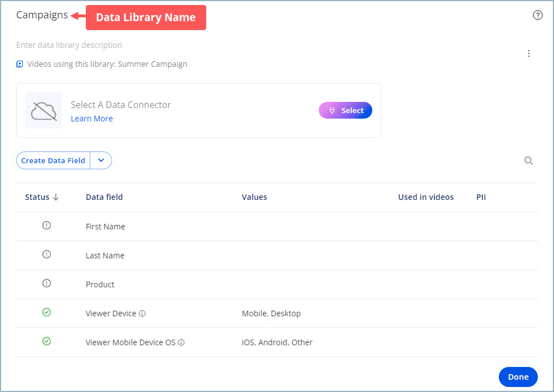Sort by Status column arrow
554x392 pixels.
tap(56, 197)
